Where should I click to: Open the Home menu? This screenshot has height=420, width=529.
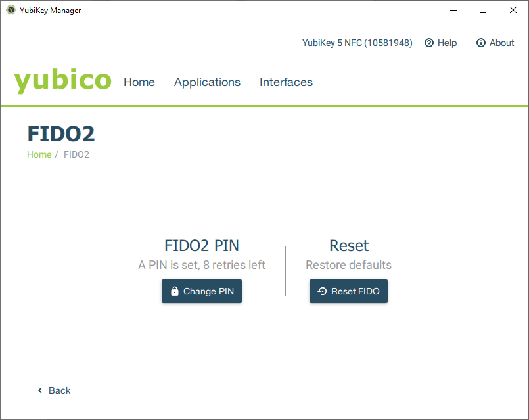pyautogui.click(x=139, y=82)
